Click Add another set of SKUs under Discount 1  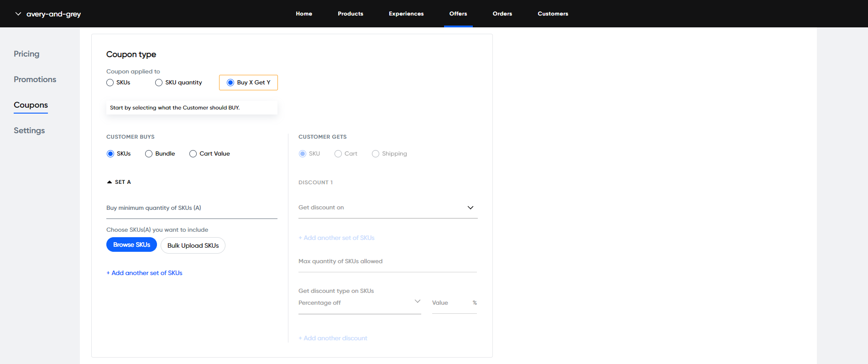click(x=336, y=238)
